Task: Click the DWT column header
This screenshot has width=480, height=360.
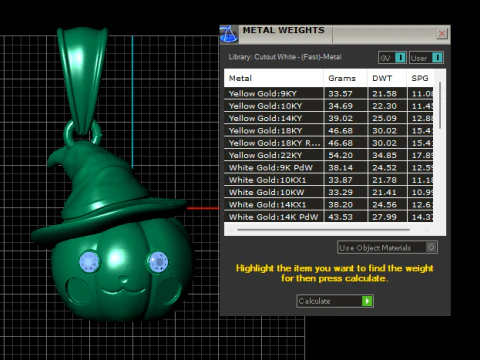Action: pos(387,78)
